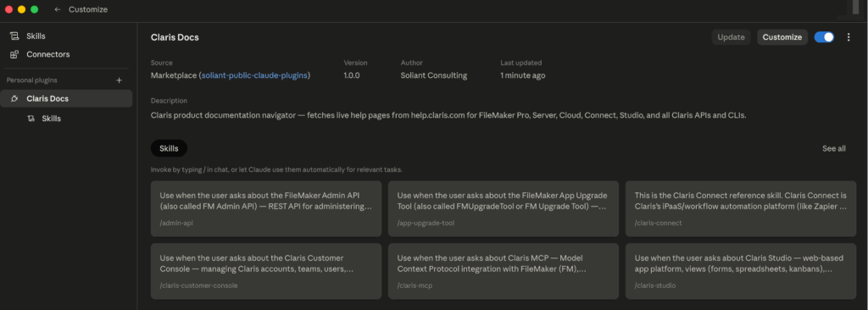868x310 pixels.
Task: Click the Customize window title text
Action: click(x=88, y=9)
